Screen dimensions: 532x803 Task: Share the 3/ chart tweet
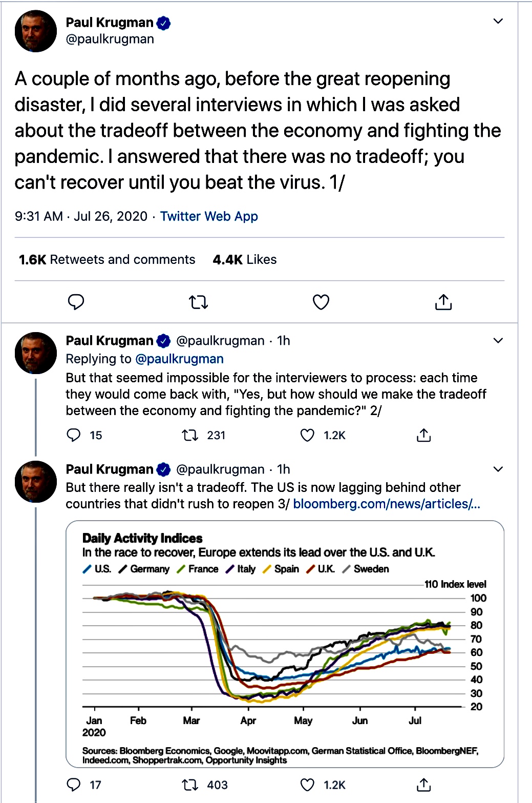[x=424, y=785]
